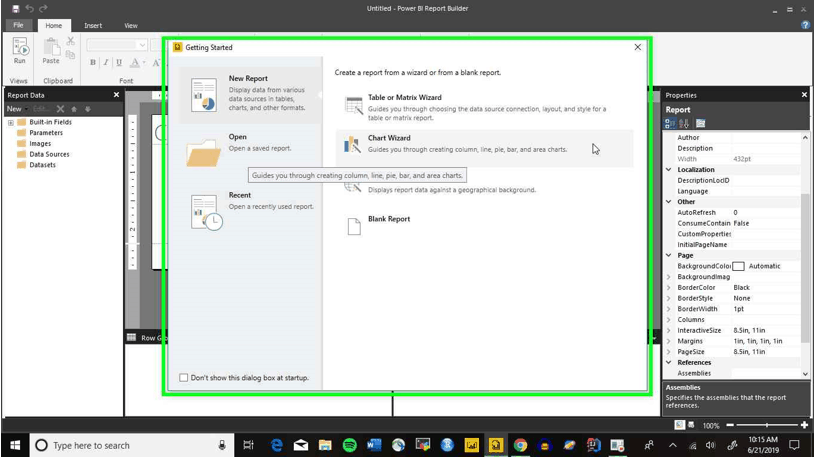The width and height of the screenshot is (815, 458).
Task: Click the Chart Wizard bar chart icon
Action: [x=352, y=145]
